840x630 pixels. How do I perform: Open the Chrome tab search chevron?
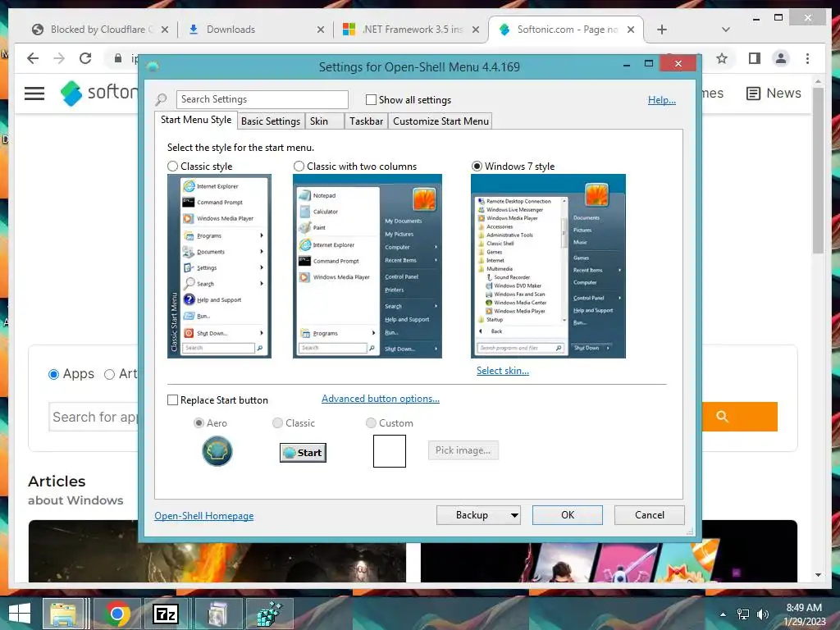725,30
